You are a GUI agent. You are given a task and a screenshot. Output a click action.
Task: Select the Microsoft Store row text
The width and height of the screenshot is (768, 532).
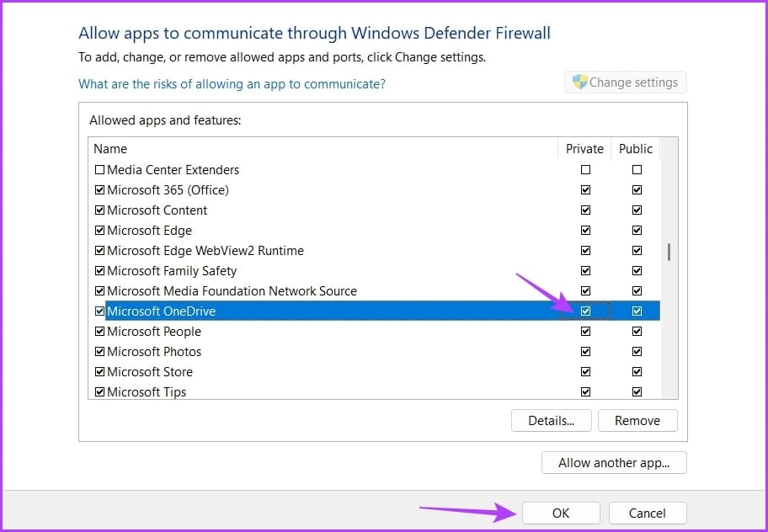tap(150, 372)
